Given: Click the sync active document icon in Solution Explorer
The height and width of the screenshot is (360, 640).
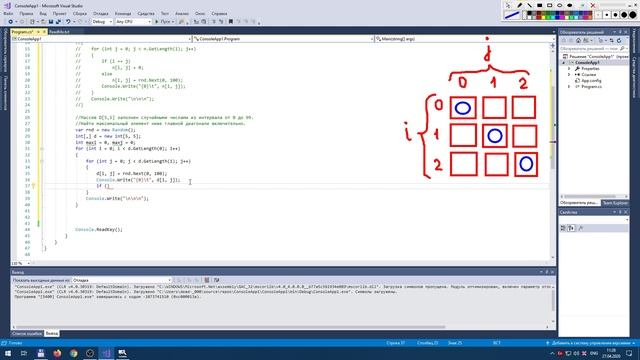Looking at the screenshot, I should (x=611, y=40).
